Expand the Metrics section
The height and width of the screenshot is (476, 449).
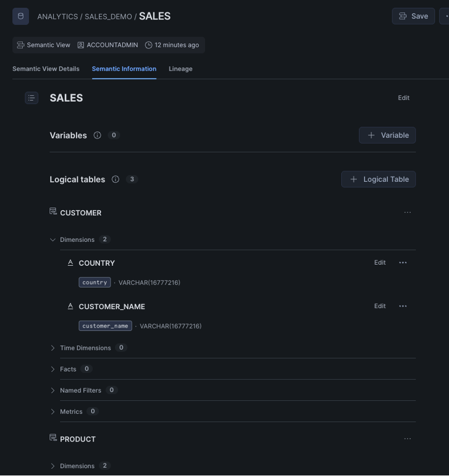tap(53, 411)
